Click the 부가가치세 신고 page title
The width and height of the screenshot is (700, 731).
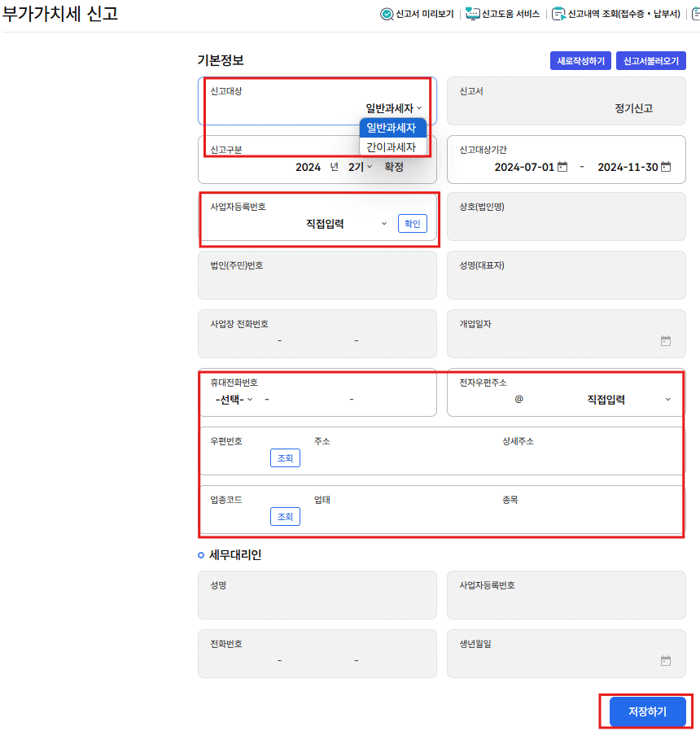pos(60,14)
